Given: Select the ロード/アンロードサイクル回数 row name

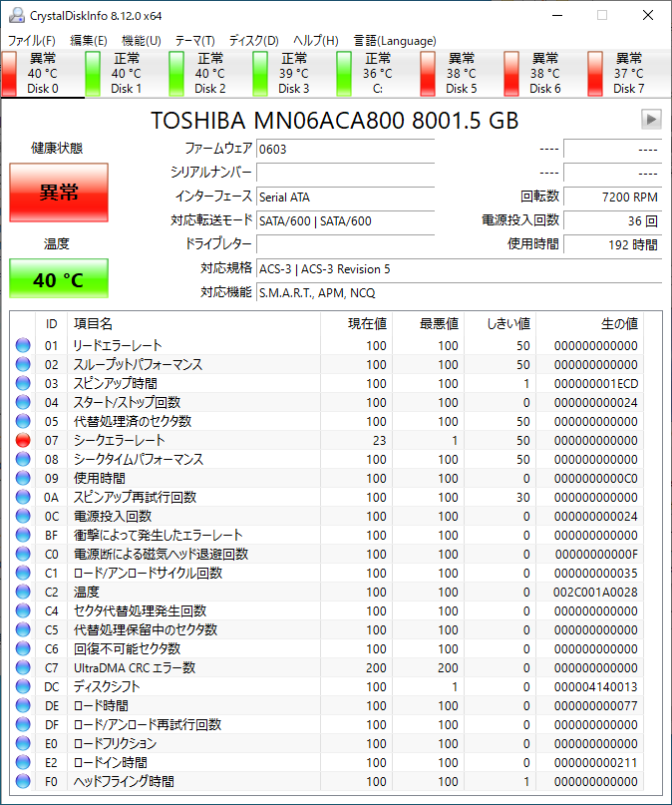Looking at the screenshot, I should click(x=148, y=573).
